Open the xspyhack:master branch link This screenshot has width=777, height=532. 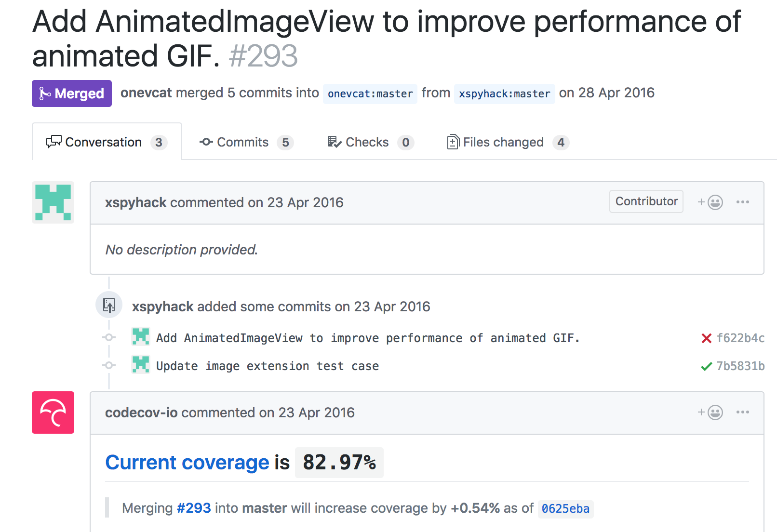point(504,93)
